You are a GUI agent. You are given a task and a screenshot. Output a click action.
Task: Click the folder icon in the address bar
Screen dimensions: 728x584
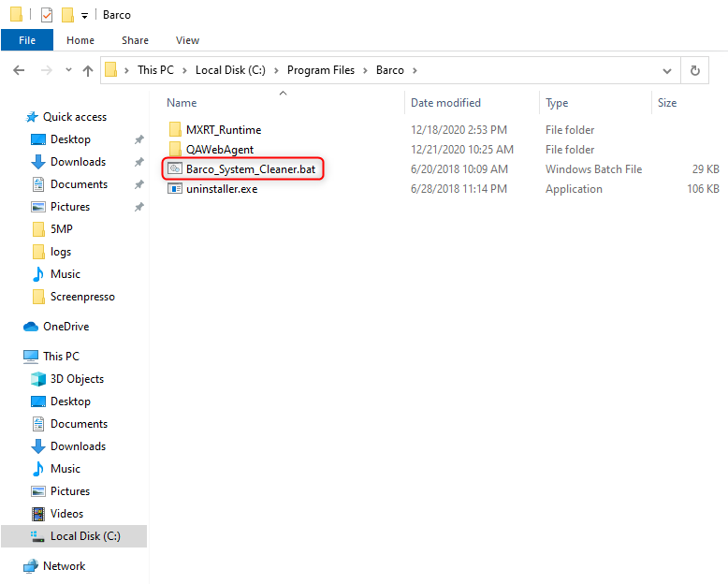pyautogui.click(x=111, y=70)
